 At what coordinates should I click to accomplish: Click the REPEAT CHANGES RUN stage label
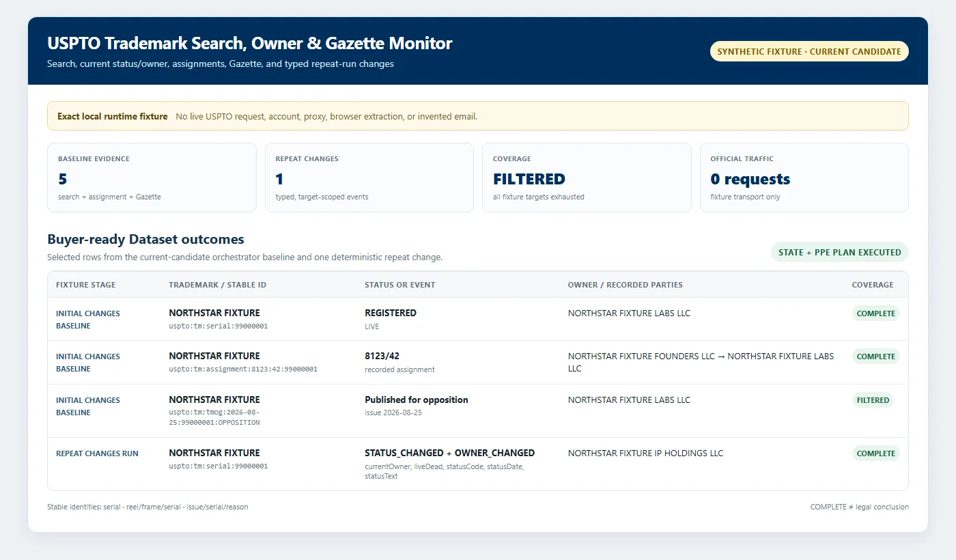(x=97, y=453)
